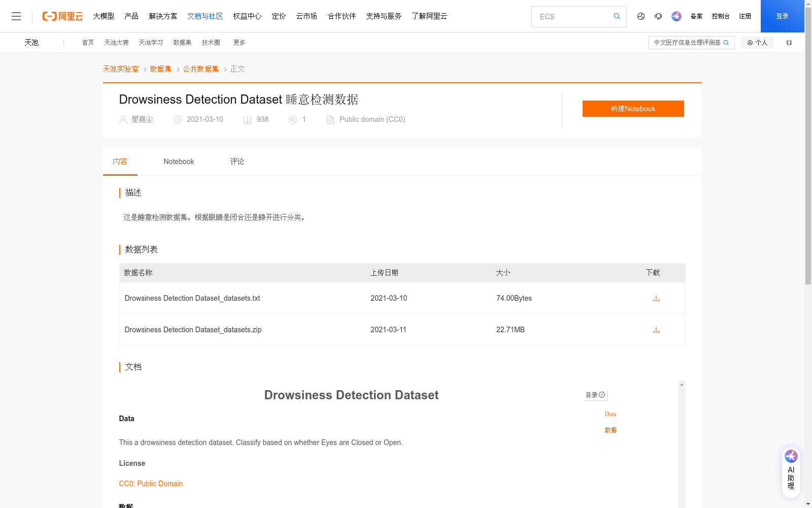This screenshot has height=508, width=812.
Task: Click the 新建Notebook button
Action: (633, 109)
